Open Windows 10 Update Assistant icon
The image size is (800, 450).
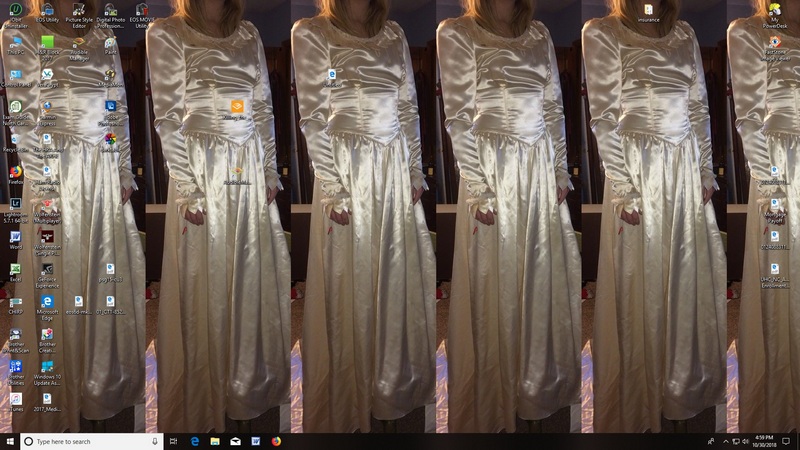click(47, 368)
